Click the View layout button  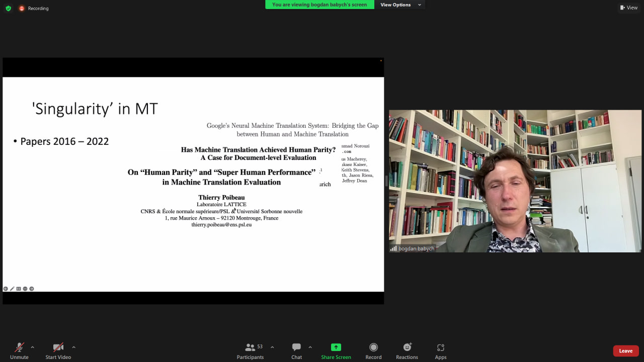[629, 8]
